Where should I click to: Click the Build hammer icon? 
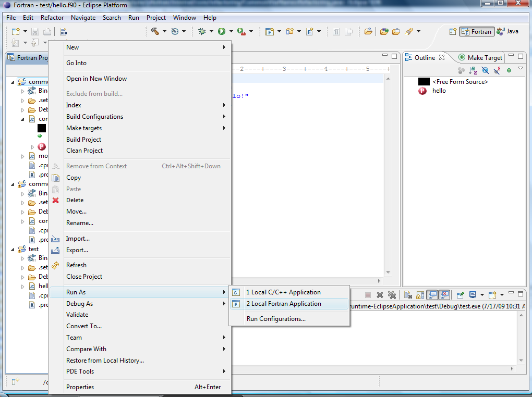pyautogui.click(x=155, y=31)
